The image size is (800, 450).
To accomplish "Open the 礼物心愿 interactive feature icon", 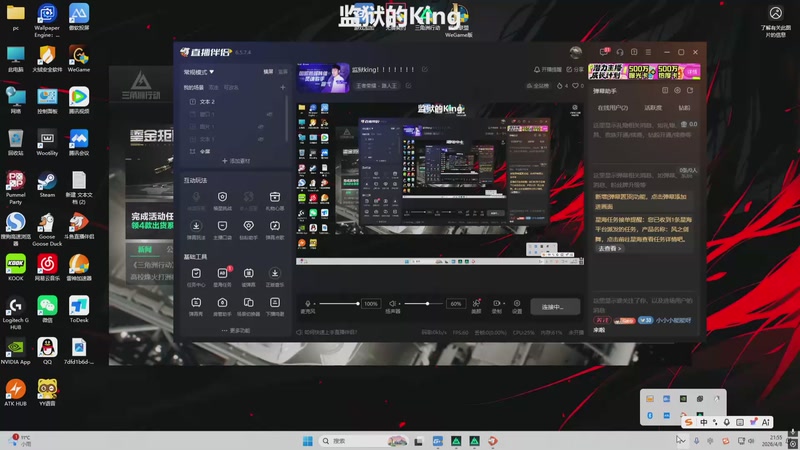I will pyautogui.click(x=274, y=197).
